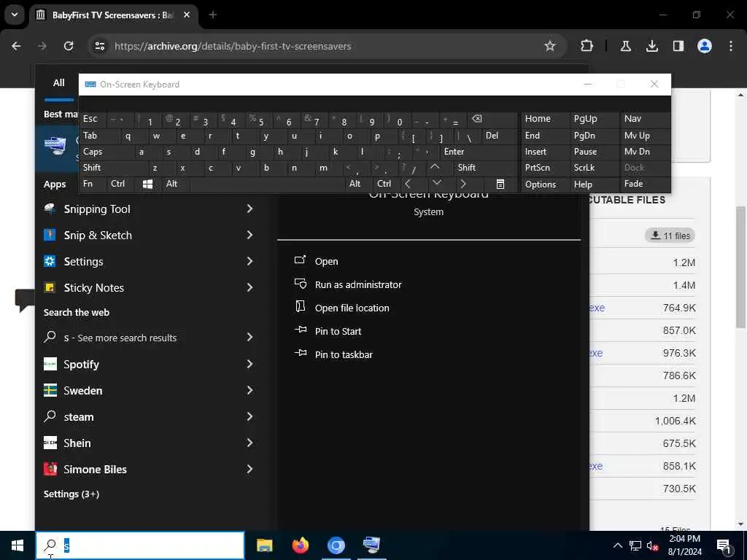Open Chrome downloads icon
This screenshot has width=747, height=560.
coord(651,46)
